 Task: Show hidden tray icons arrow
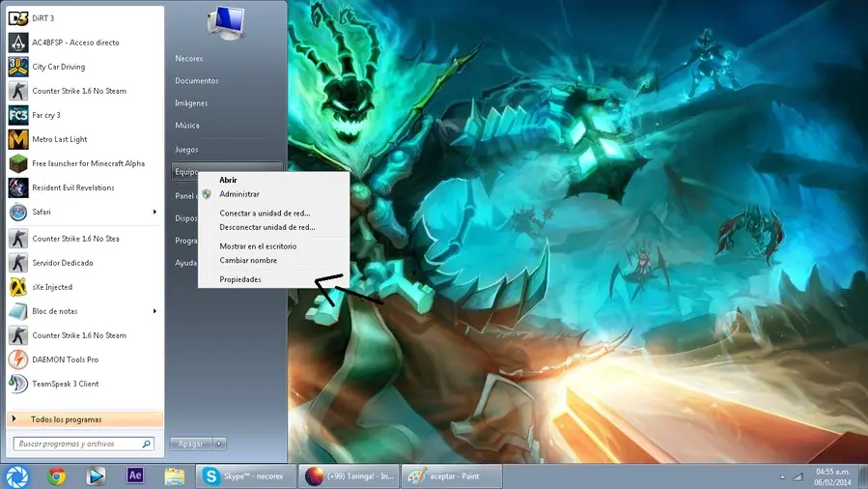(782, 476)
